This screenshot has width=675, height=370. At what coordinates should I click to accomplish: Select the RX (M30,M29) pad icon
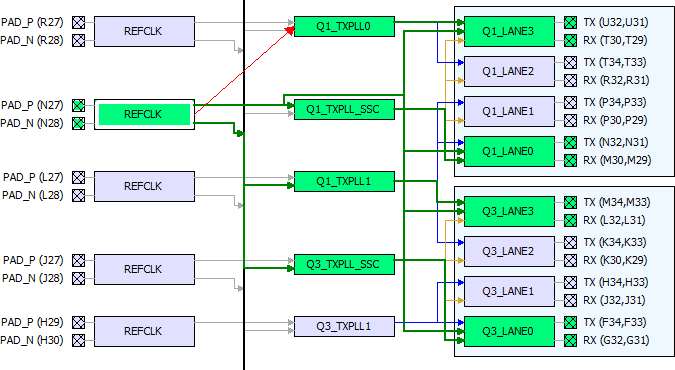point(570,160)
